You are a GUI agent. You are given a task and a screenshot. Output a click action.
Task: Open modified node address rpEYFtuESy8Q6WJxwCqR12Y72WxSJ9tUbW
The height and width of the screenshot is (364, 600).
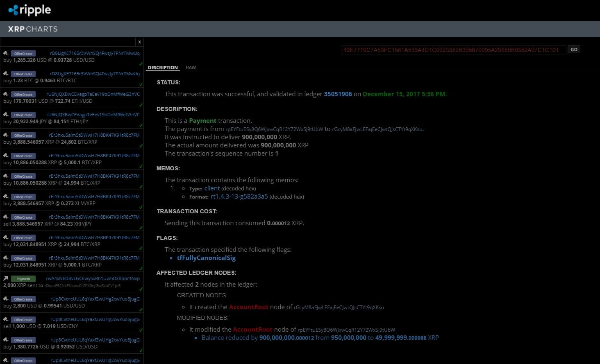click(346, 330)
